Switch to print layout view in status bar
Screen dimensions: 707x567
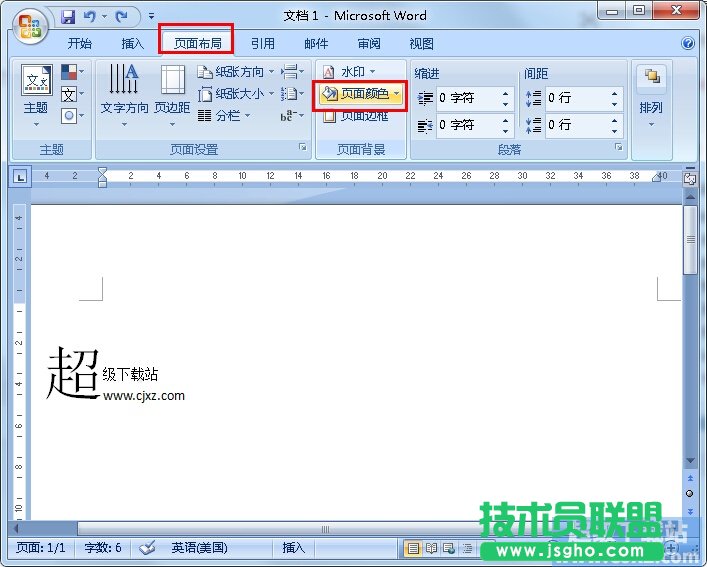412,548
